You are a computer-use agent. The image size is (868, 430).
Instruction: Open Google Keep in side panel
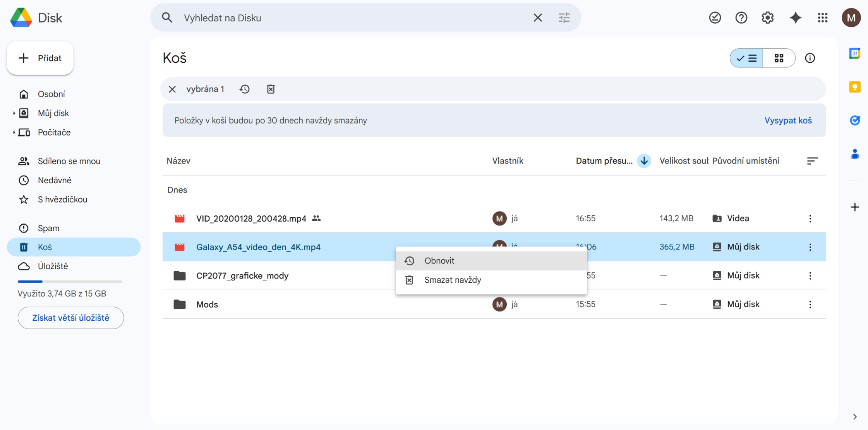click(x=855, y=87)
